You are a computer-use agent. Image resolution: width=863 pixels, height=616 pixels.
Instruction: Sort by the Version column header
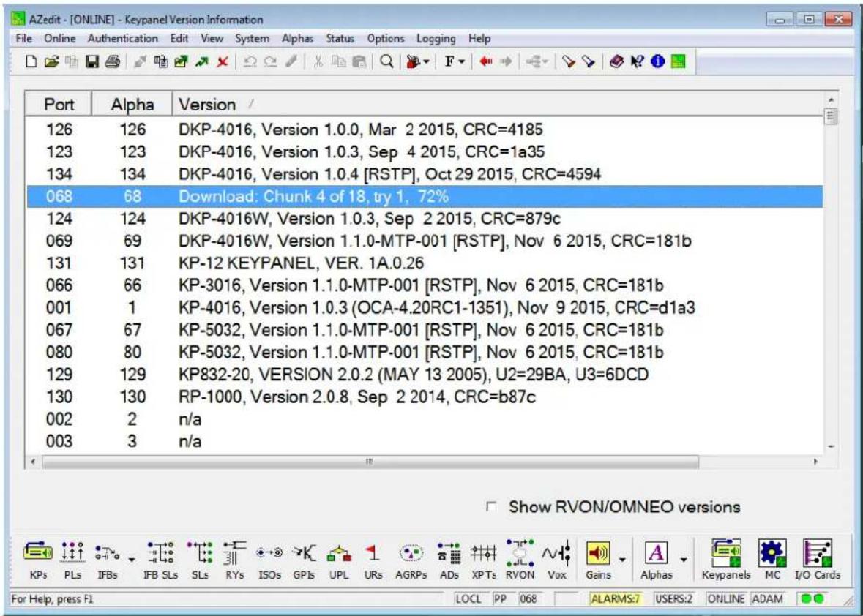pos(498,104)
